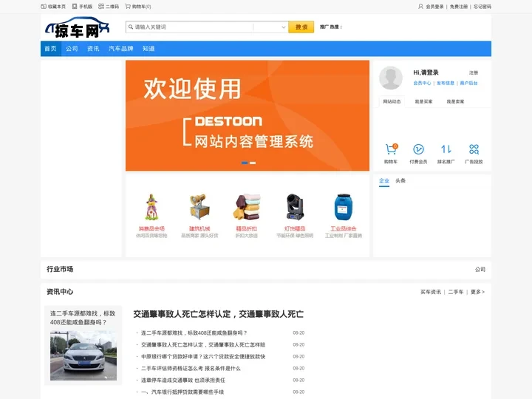Screen dimensions: 532x399
Task: Open the 付费会员 paid member icon
Action: click(x=418, y=149)
